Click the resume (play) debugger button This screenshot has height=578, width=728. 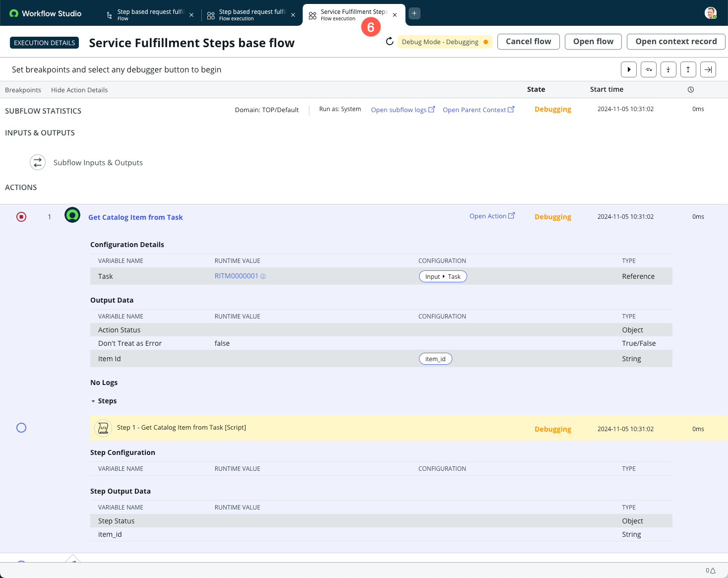tap(629, 69)
